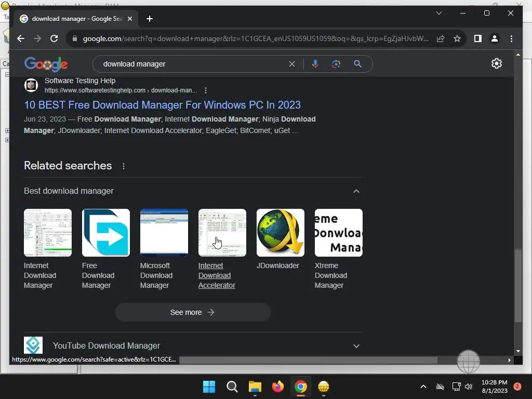The height and width of the screenshot is (399, 532).
Task: Expand YouTube Download Manager section
Action: [x=356, y=345]
